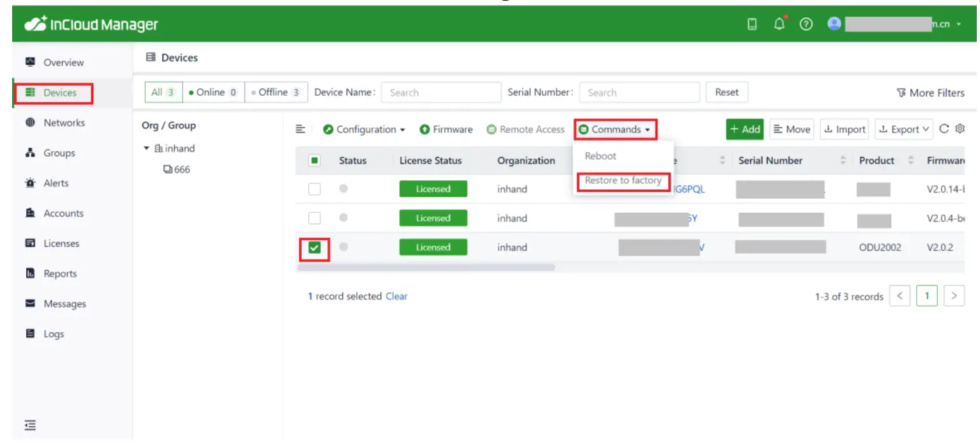Click the InCloud Manager logo

click(x=91, y=24)
